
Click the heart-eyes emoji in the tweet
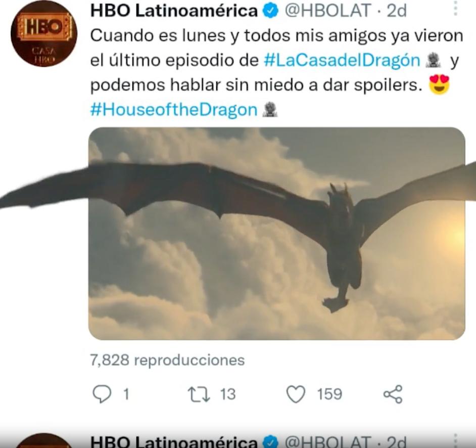coord(439,85)
